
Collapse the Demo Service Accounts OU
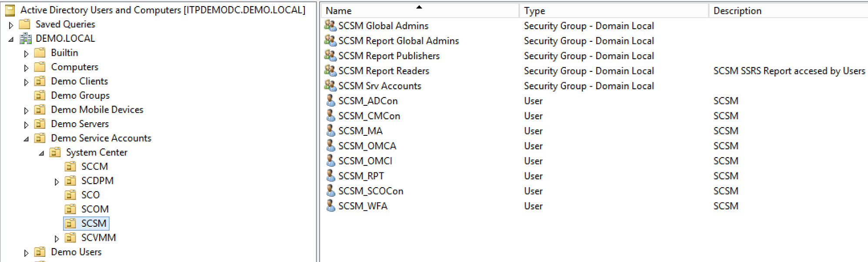point(26,139)
